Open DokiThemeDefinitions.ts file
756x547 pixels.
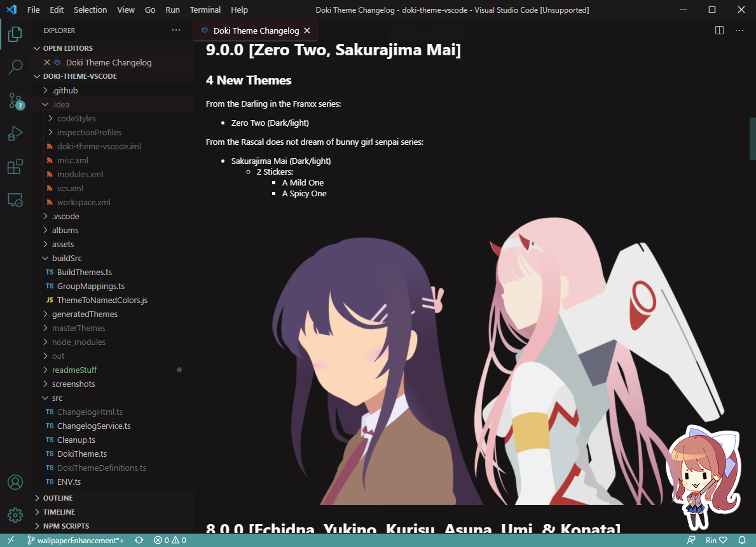click(x=111, y=468)
